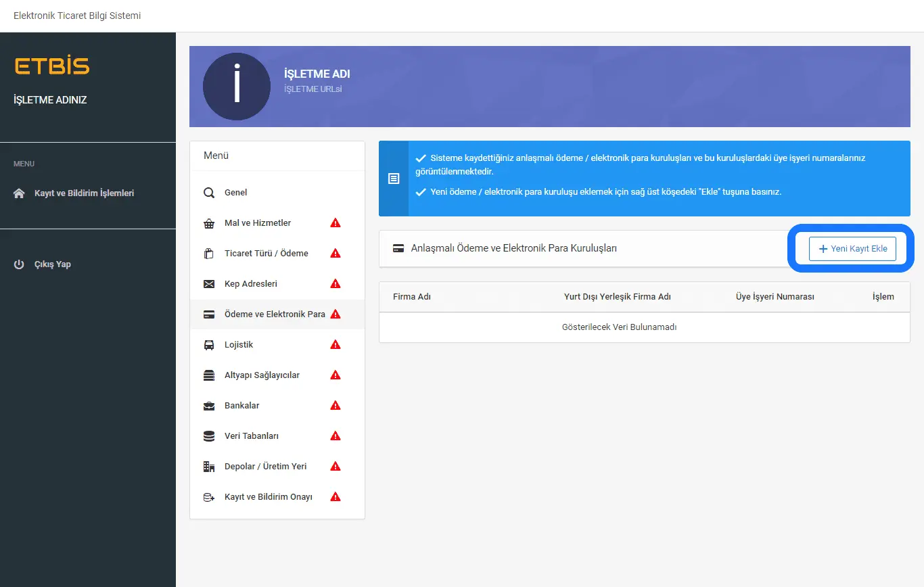Screen dimensions: 924x587
Task: Click the İŞLETME URLsi link in banner
Action: 313,89
